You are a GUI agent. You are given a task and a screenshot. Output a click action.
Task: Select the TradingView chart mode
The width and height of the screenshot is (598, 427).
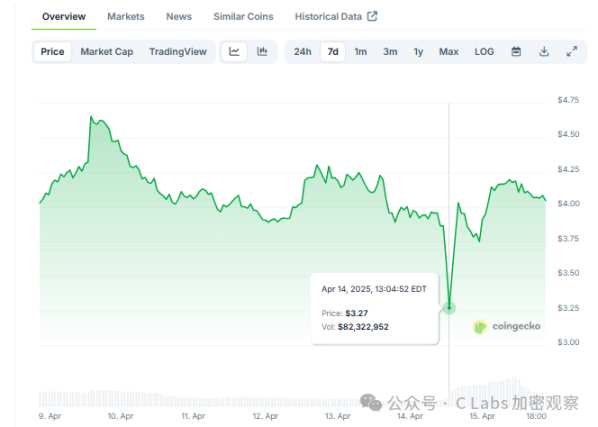click(x=178, y=51)
